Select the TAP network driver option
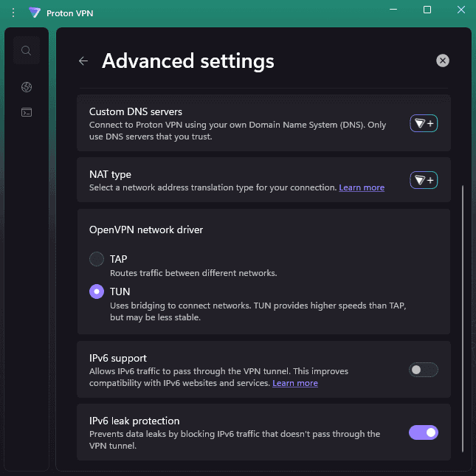This screenshot has width=476, height=476. pyautogui.click(x=97, y=259)
